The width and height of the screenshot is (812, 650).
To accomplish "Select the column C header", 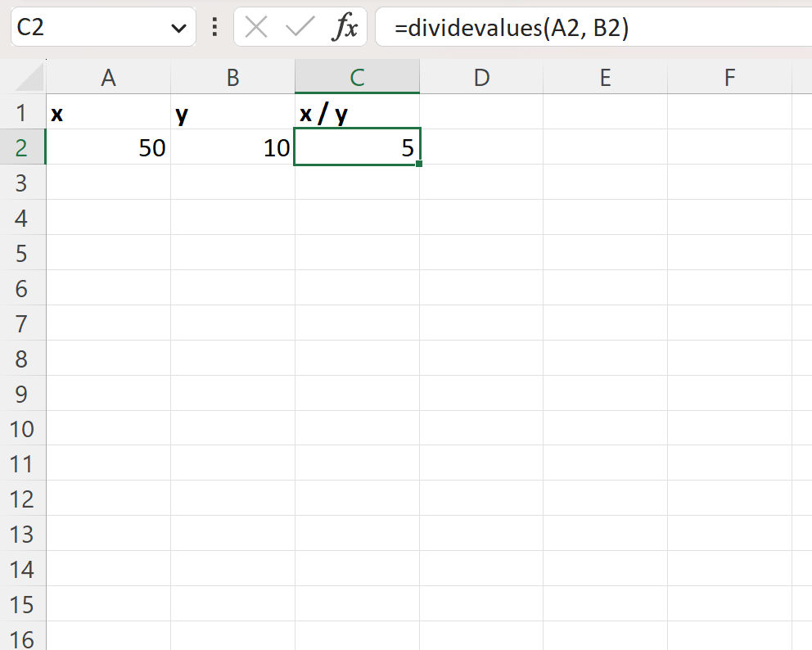I will tap(357, 77).
